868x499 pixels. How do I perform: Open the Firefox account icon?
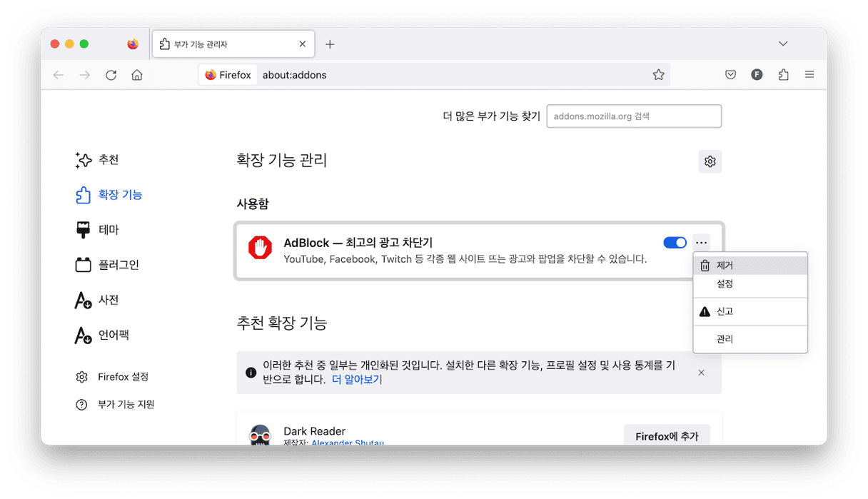757,75
